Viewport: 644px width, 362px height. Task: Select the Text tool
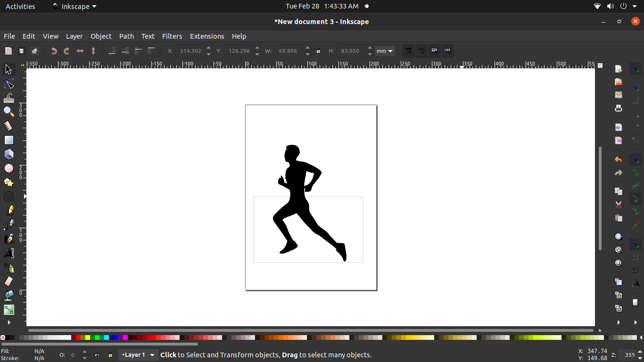8,253
